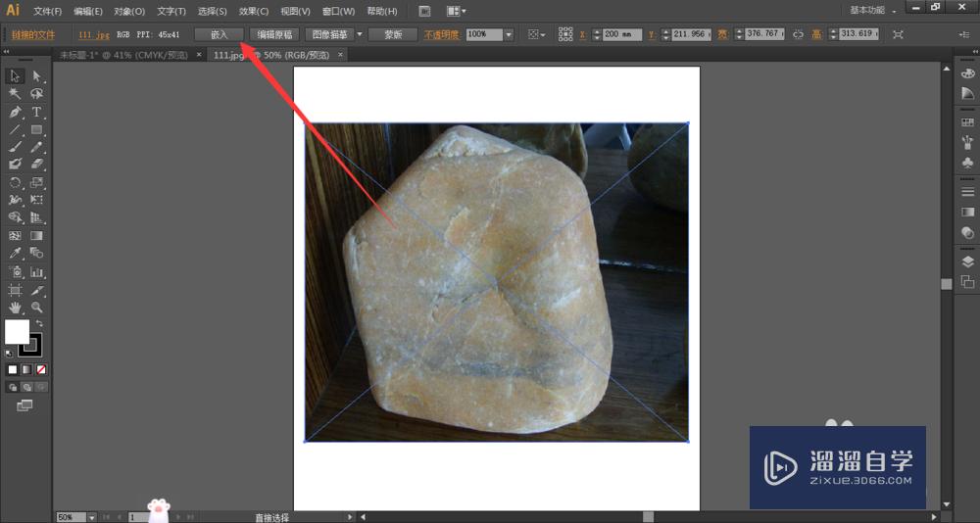Screen dimensions: 980x523
Task: Select the Zoom tool
Action: point(37,308)
